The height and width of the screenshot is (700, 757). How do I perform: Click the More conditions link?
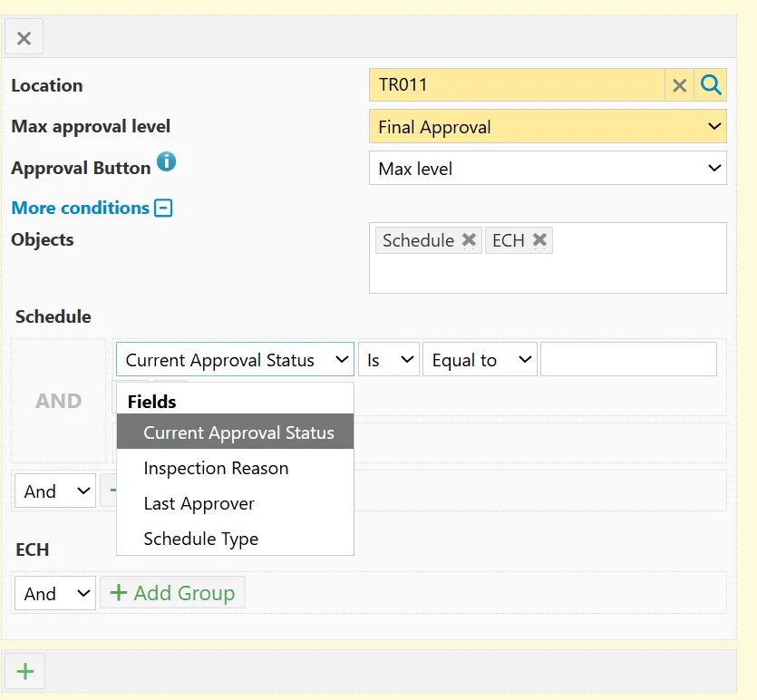coord(80,208)
